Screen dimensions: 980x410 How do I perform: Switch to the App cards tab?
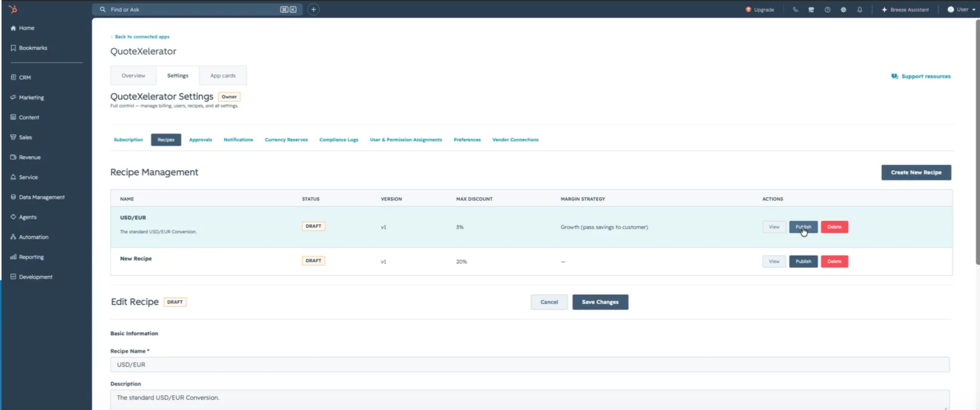coord(223,75)
